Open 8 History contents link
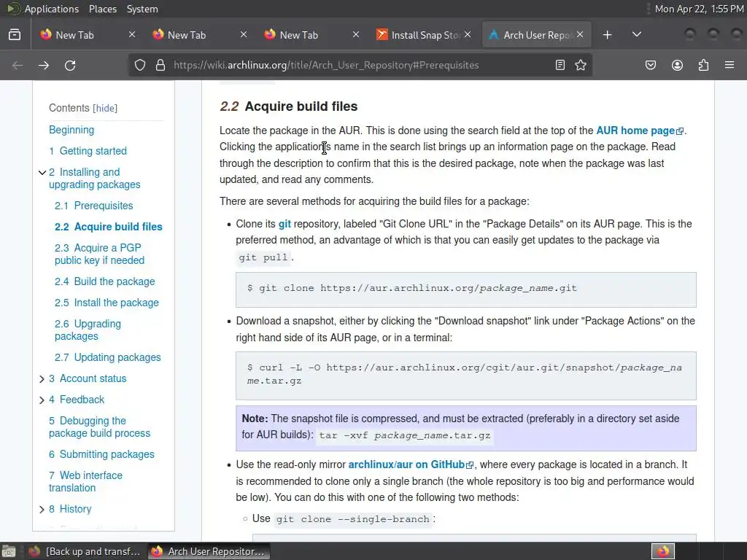 [x=70, y=508]
